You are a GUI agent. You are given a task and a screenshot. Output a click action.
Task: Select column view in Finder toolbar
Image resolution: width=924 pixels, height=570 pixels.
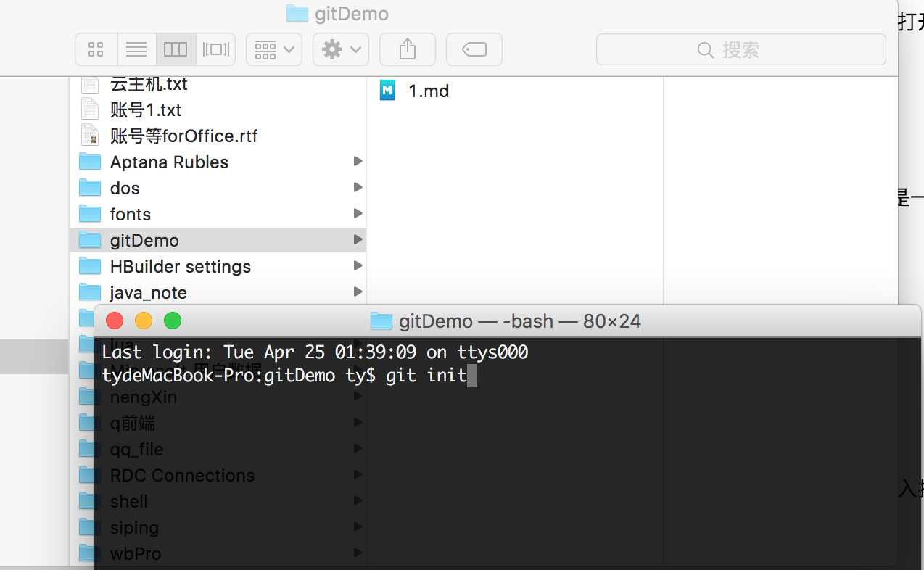pyautogui.click(x=176, y=49)
